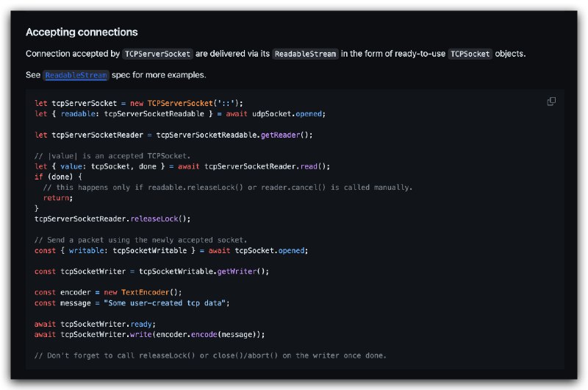Click the 'await tcpSocketWriter.ready' line

[96, 324]
